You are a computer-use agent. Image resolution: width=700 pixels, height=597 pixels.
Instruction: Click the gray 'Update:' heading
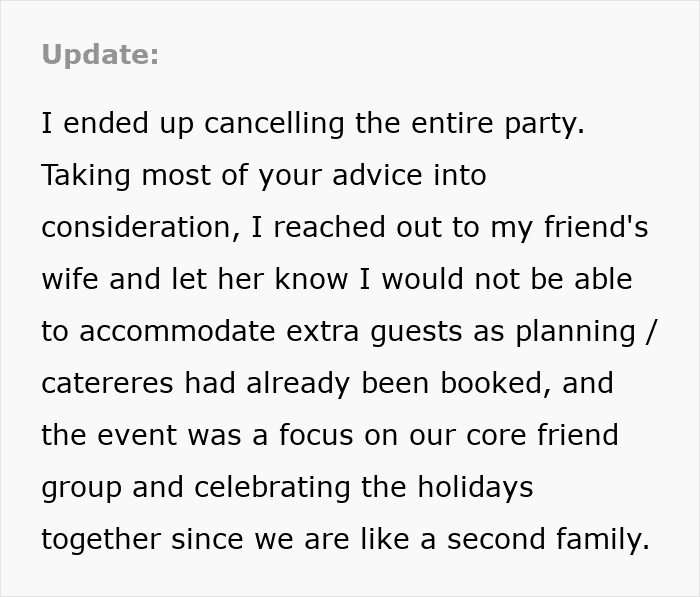[100, 55]
